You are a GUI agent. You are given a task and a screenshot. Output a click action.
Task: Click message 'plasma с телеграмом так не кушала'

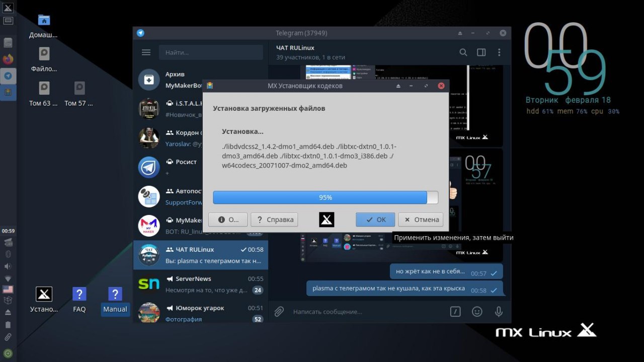(x=405, y=289)
